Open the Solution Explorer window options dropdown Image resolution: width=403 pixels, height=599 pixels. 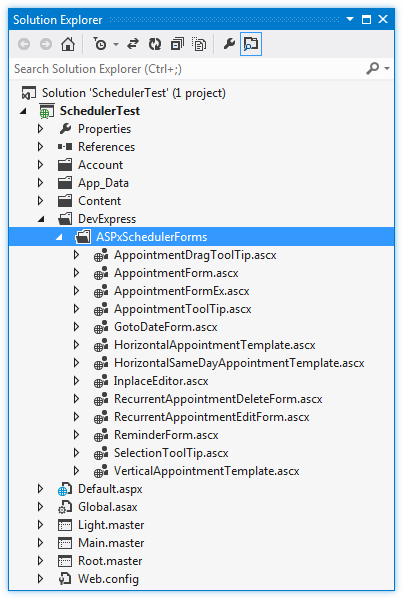pyautogui.click(x=350, y=19)
